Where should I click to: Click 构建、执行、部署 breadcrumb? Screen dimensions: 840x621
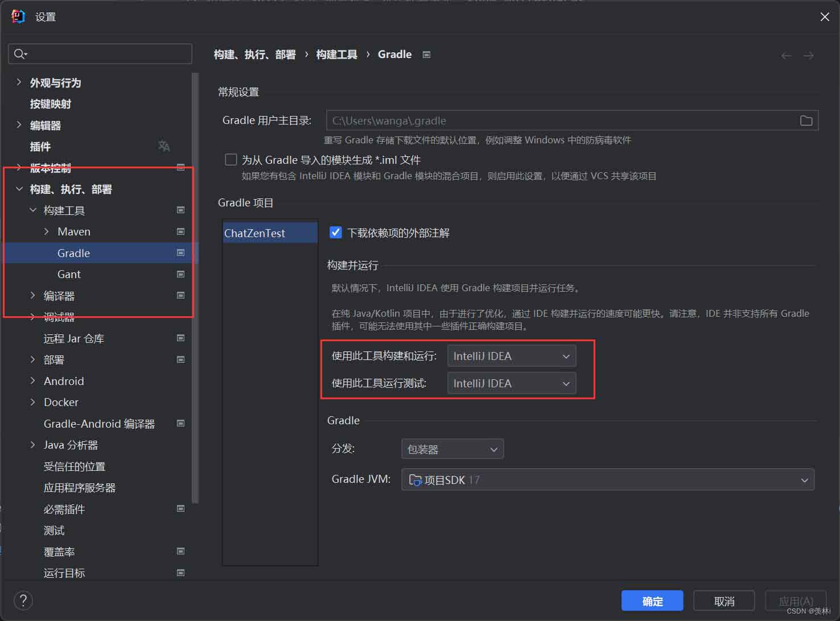pyautogui.click(x=255, y=55)
